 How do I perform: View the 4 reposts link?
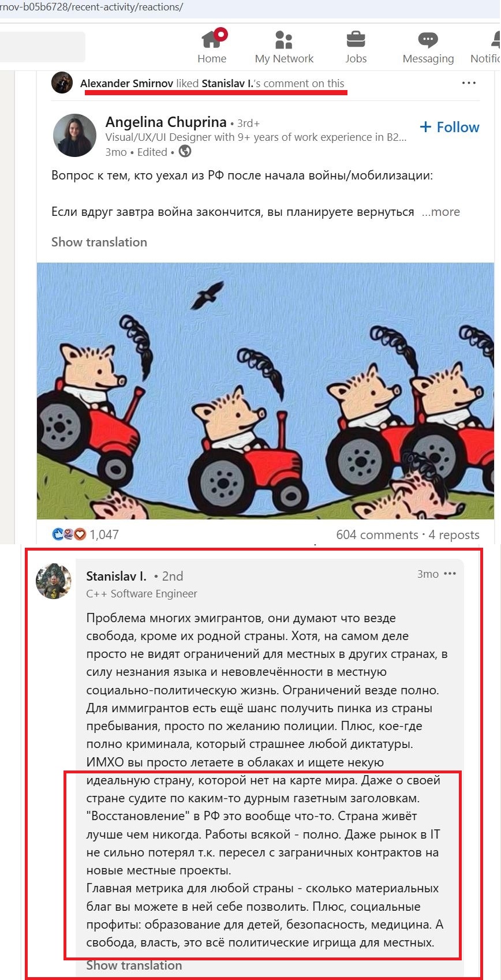[x=454, y=534]
